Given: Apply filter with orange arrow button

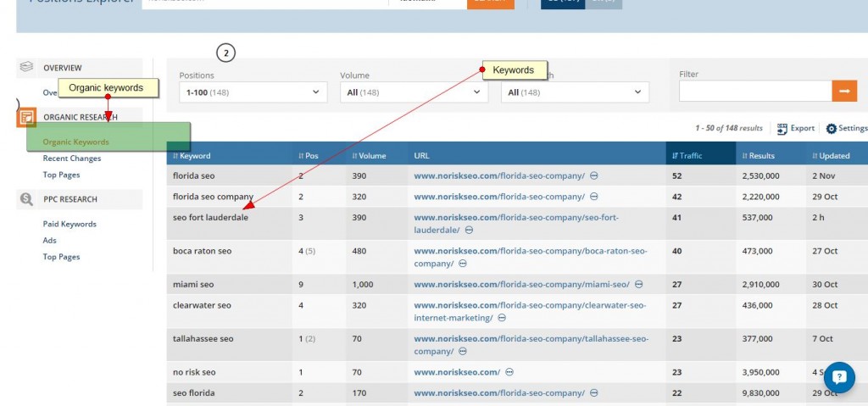Looking at the screenshot, I should [844, 91].
